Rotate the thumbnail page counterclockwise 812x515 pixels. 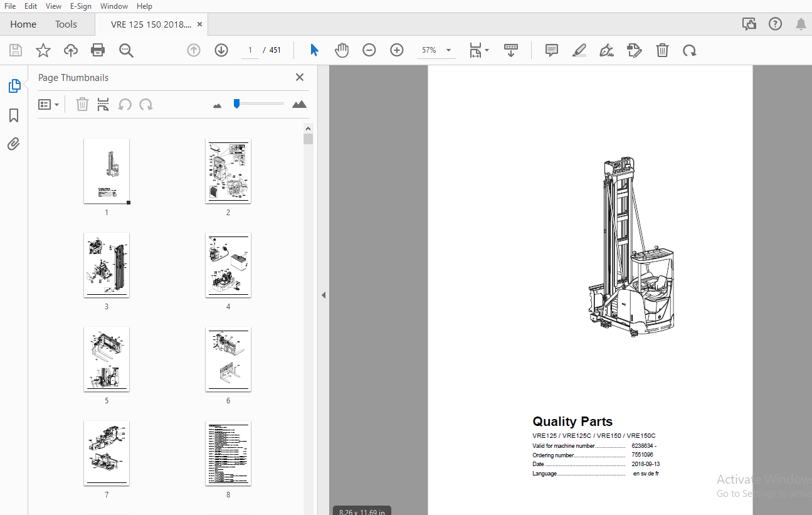coord(125,104)
